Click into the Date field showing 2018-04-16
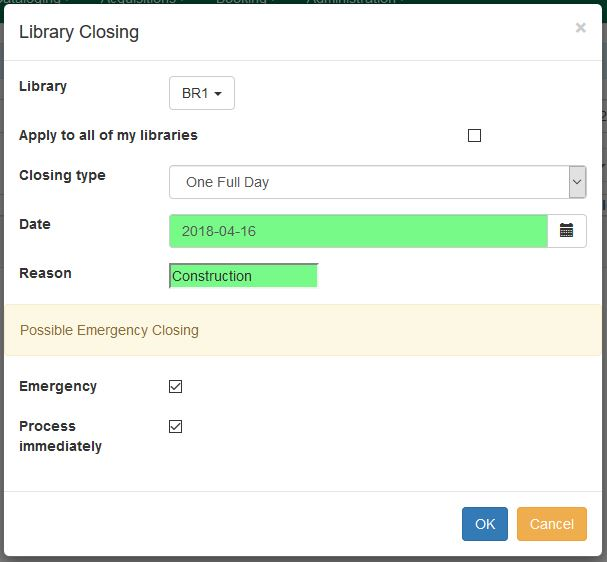The height and width of the screenshot is (562, 607). pyautogui.click(x=358, y=231)
